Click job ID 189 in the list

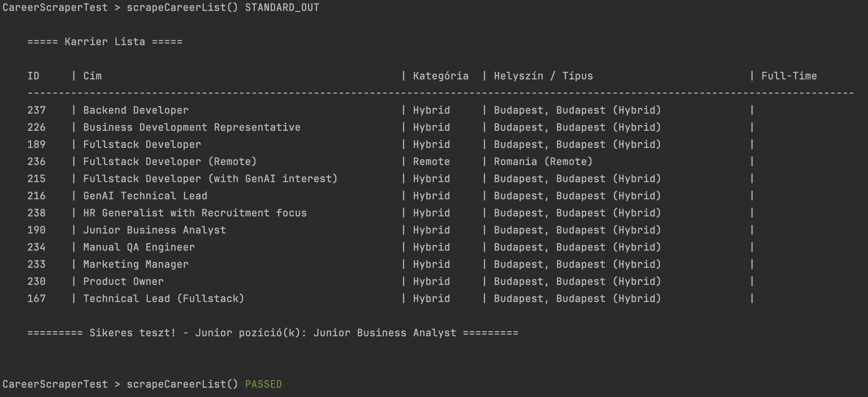pos(37,144)
